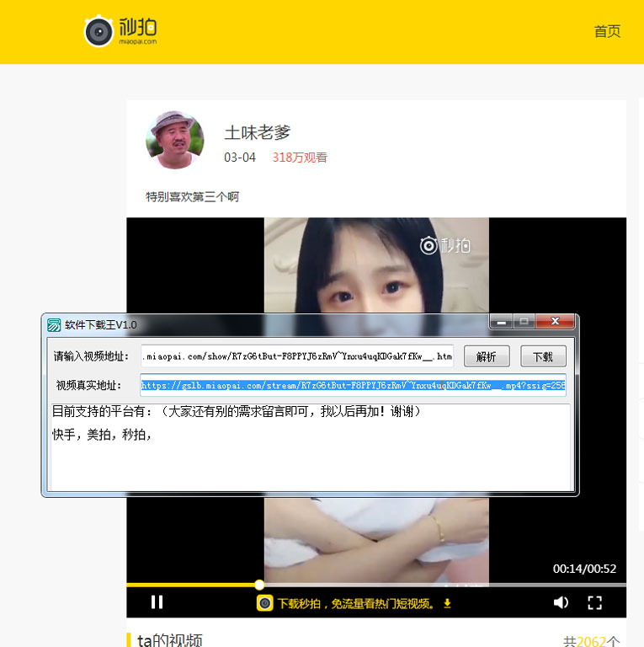Minimize the 软件下载王 window
This screenshot has height=647, width=644.
[x=502, y=322]
